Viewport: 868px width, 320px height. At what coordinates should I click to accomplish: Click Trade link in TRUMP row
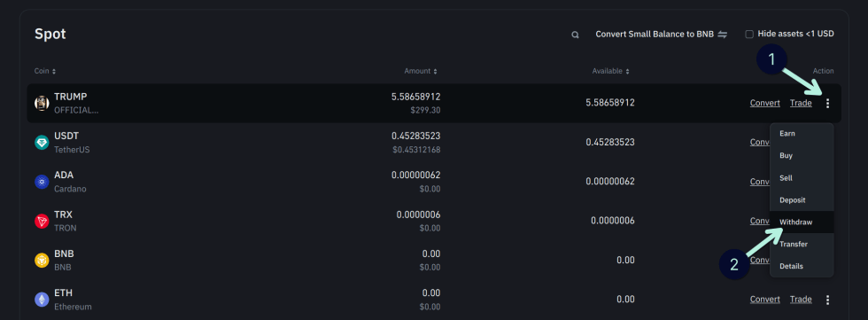801,103
